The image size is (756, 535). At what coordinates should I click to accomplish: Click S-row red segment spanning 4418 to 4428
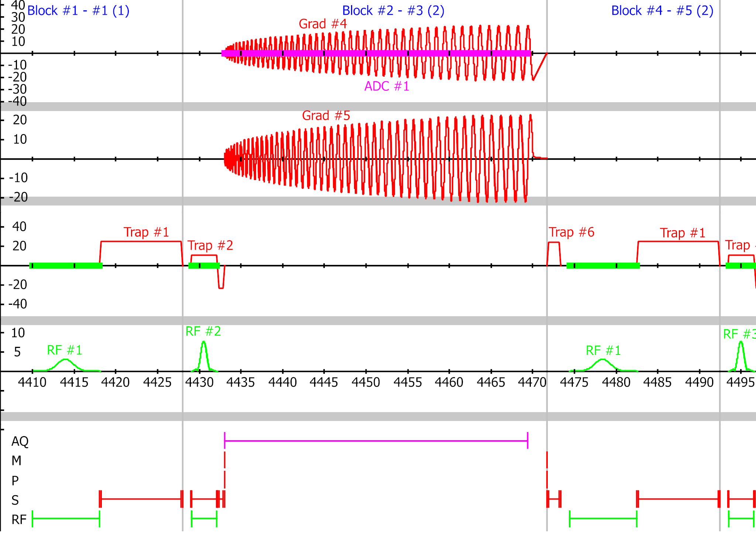pyautogui.click(x=141, y=499)
